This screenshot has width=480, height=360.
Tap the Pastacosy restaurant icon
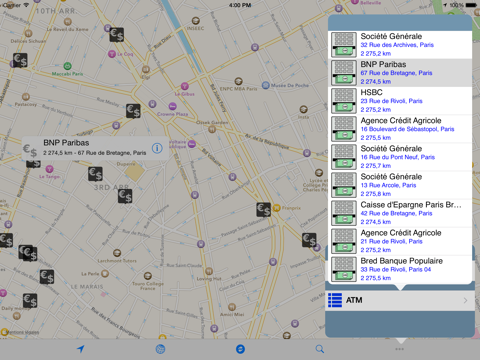coord(26,97)
